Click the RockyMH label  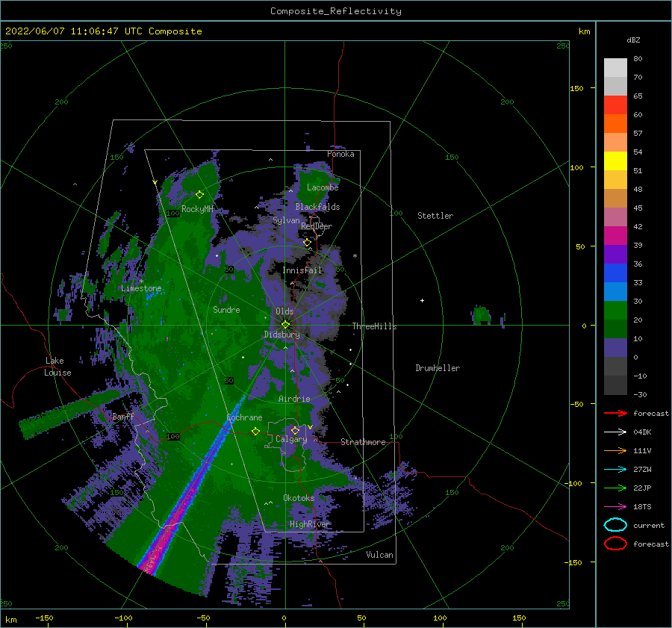tap(197, 209)
